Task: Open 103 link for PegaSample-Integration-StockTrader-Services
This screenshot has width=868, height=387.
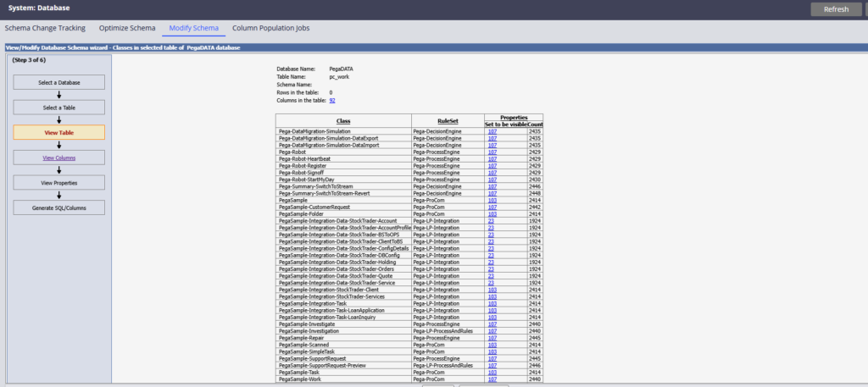Action: 492,296
